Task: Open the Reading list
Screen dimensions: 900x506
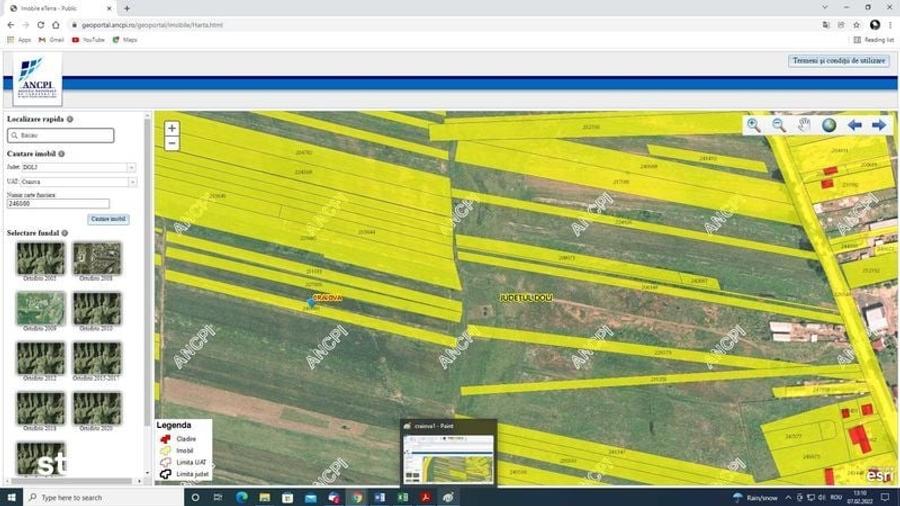Action: point(874,40)
